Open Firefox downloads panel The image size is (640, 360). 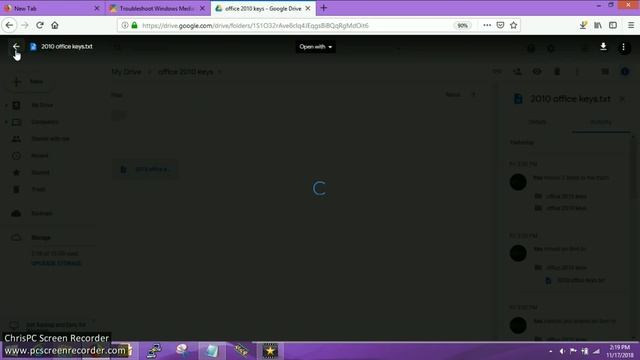click(x=583, y=25)
